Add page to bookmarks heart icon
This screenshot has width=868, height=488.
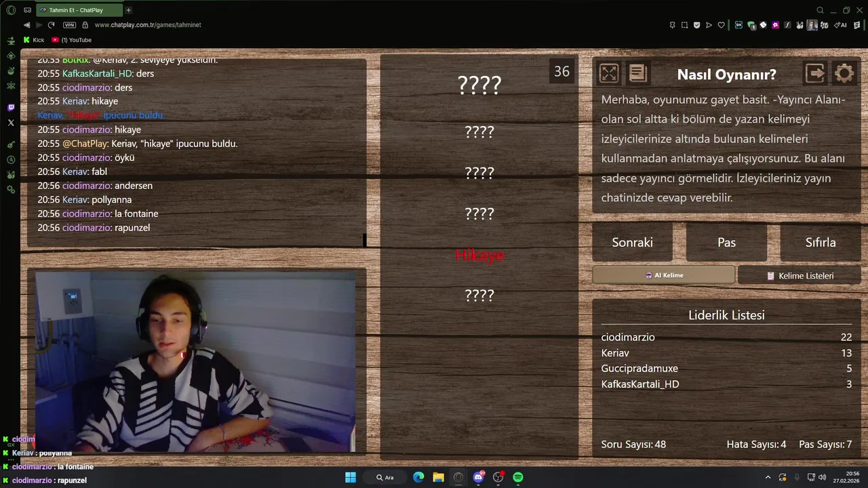click(722, 25)
